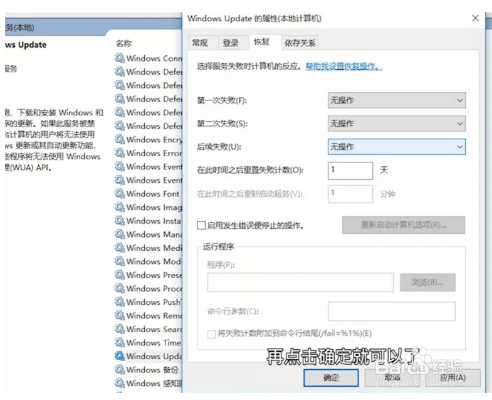Click the 命令行参数(C) input field
The image size is (492, 400).
pyautogui.click(x=392, y=311)
